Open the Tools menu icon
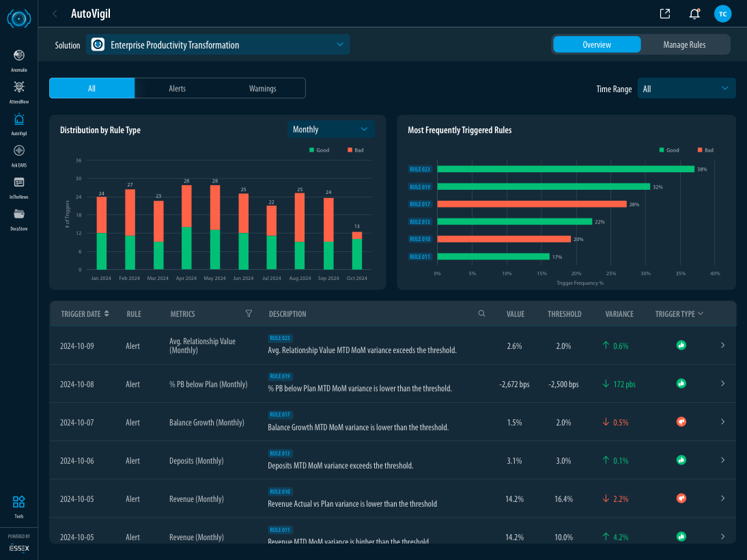747x560 pixels. (x=18, y=503)
